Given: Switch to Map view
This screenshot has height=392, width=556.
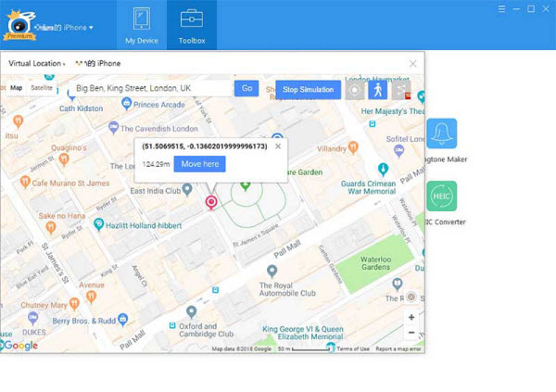Looking at the screenshot, I should (17, 88).
